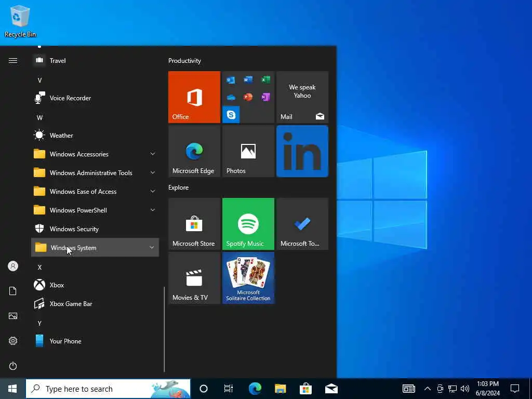Open PowerPoint in the Office tile folder
Screen dimensions: 532x399
(x=248, y=97)
